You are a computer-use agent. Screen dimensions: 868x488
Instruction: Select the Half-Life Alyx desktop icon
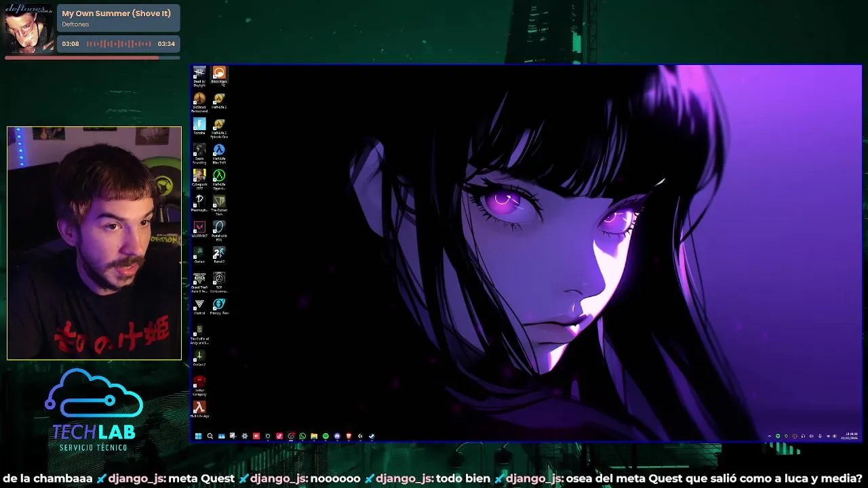click(199, 409)
